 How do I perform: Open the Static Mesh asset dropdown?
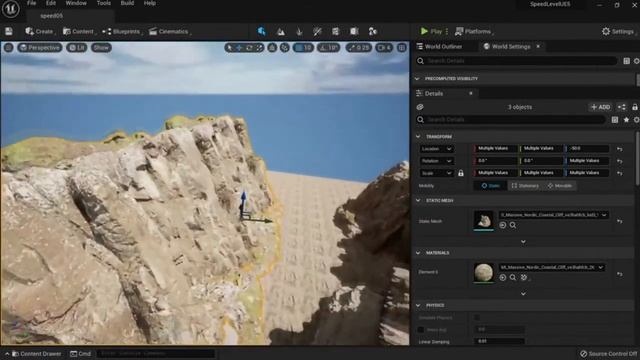click(553, 215)
